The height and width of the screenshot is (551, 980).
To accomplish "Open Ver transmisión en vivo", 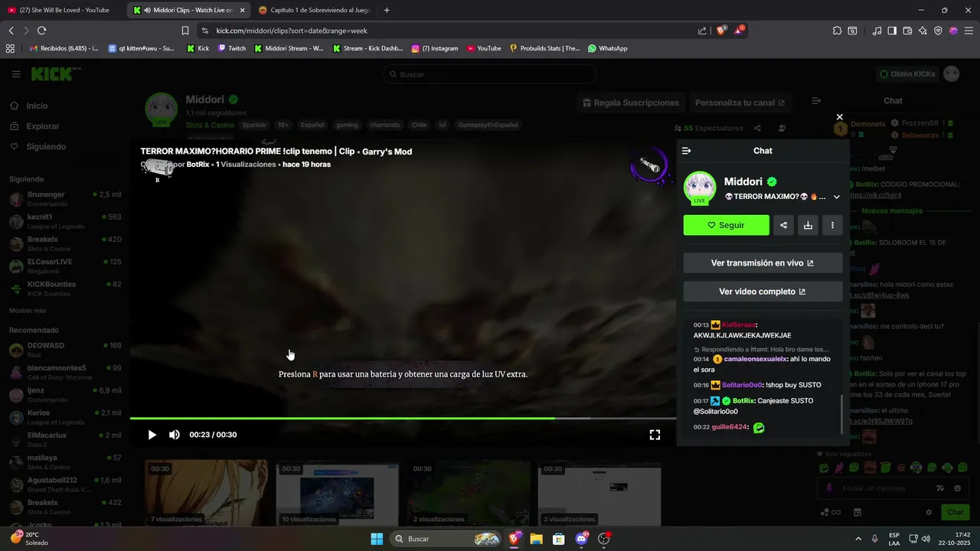I will pos(763,262).
